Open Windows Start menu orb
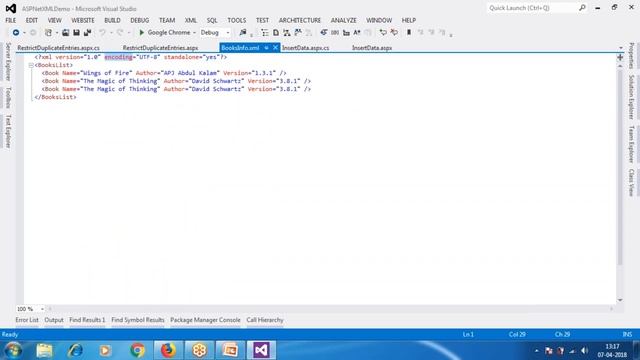Viewport: 640px width, 360px height. tap(13, 350)
